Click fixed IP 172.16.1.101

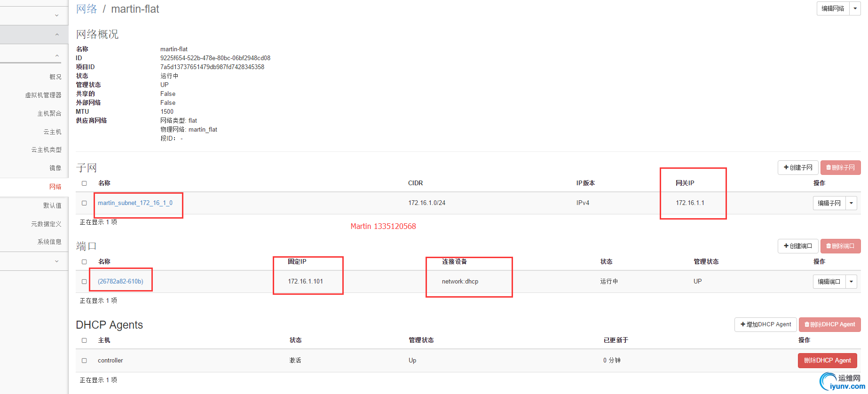point(305,282)
